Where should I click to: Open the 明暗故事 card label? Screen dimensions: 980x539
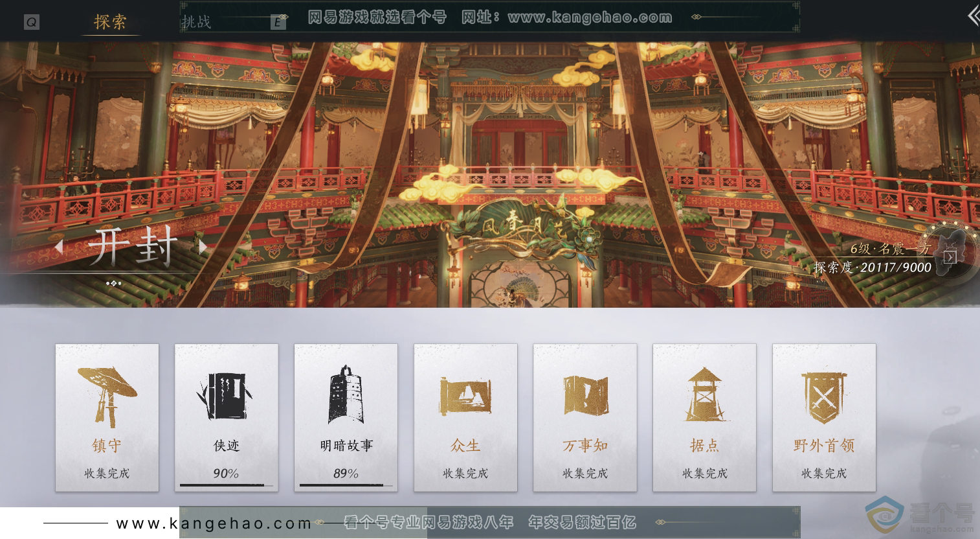point(346,446)
